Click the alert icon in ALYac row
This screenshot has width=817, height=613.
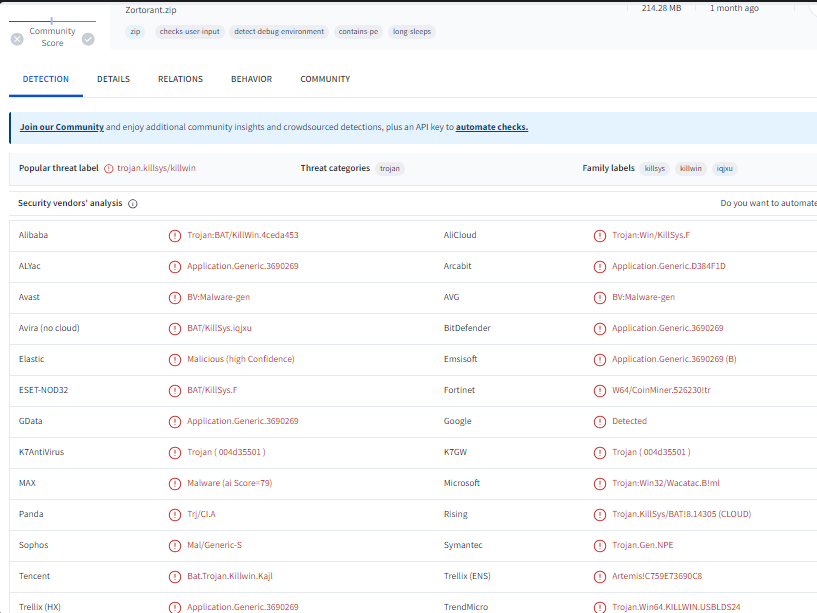tap(175, 266)
